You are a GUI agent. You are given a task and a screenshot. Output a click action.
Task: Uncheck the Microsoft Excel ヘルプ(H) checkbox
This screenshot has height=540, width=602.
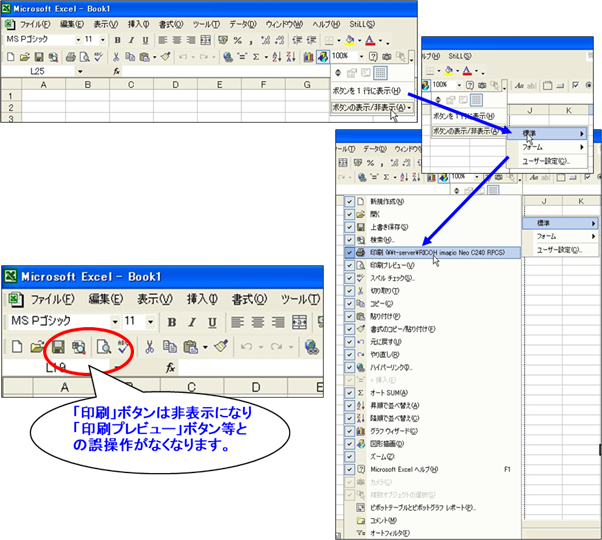point(349,469)
